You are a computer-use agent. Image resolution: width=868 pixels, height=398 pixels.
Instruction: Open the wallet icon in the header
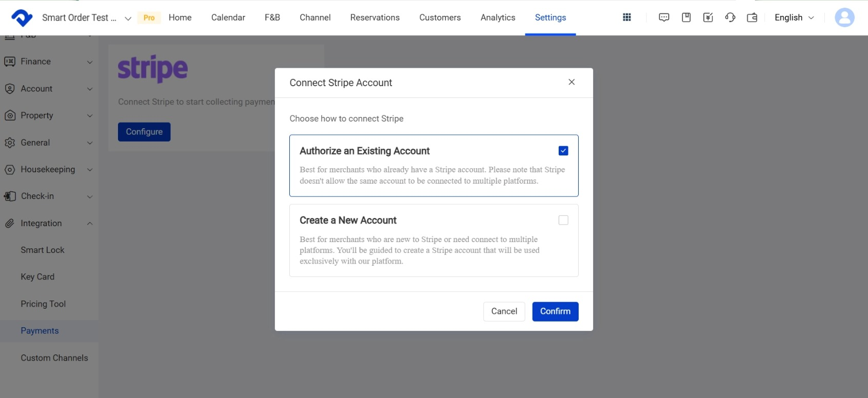[x=752, y=17]
